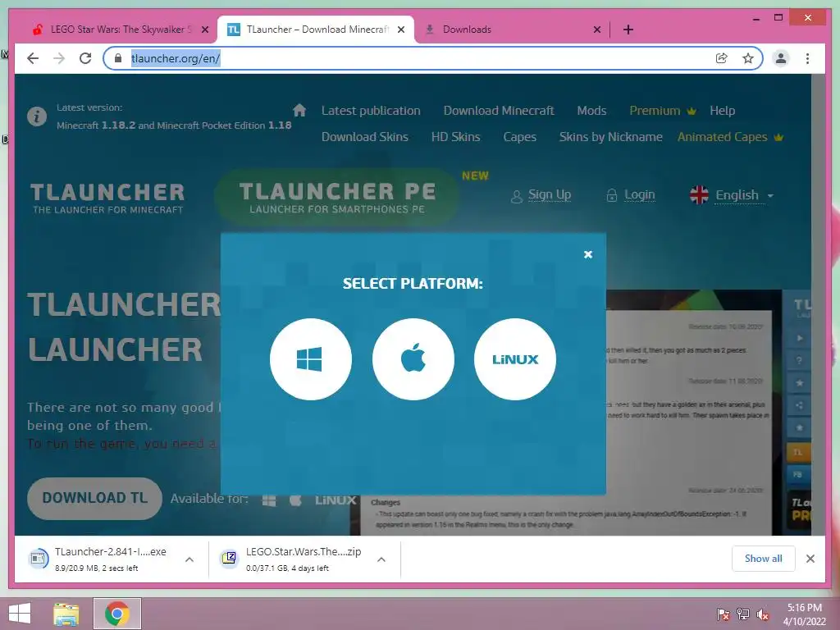Go back to the previous page

33,58
